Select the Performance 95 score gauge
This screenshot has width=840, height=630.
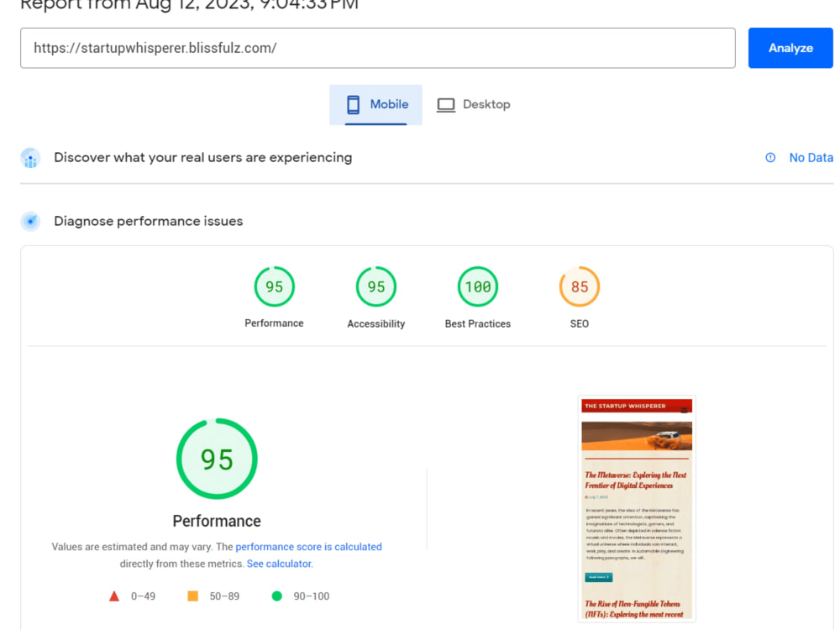[275, 286]
